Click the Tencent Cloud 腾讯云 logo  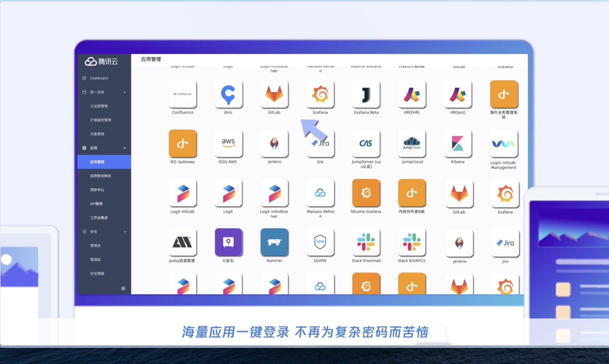coord(101,61)
